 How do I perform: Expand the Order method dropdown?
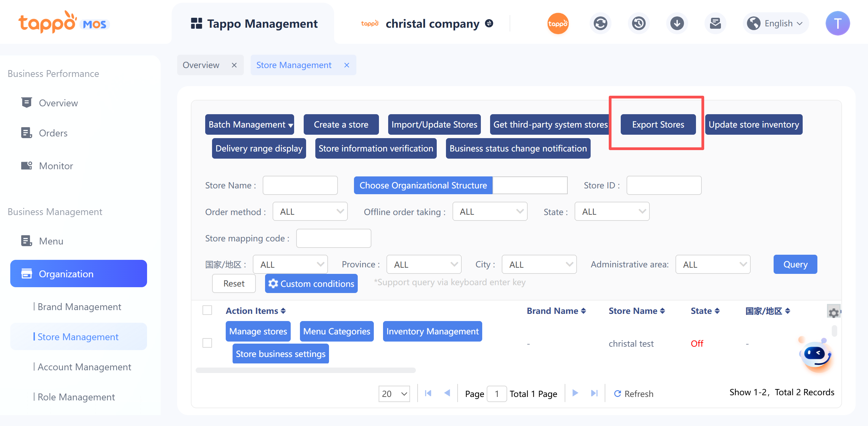coord(310,212)
